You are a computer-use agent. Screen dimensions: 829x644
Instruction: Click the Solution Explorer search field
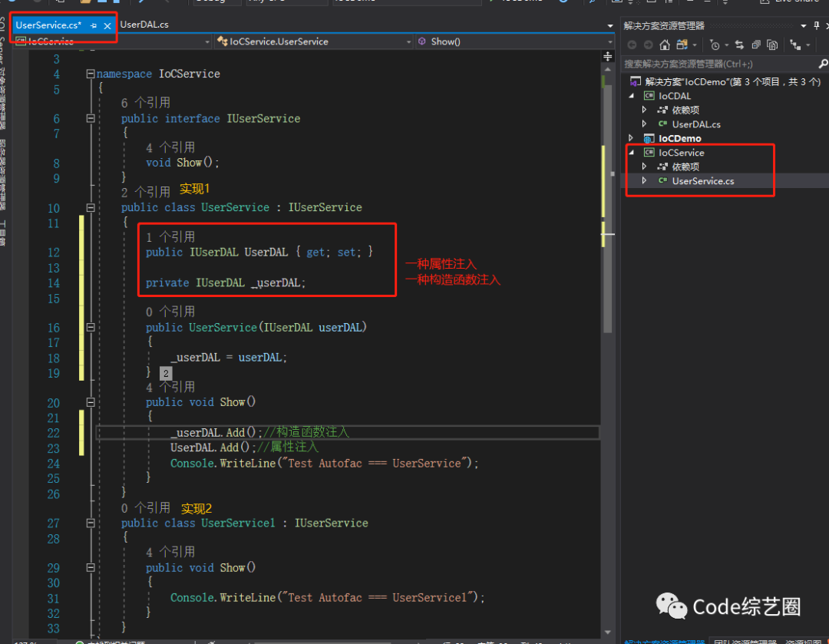click(719, 64)
